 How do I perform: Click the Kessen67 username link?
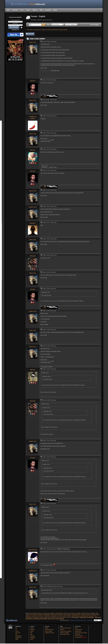pyautogui.click(x=33, y=223)
